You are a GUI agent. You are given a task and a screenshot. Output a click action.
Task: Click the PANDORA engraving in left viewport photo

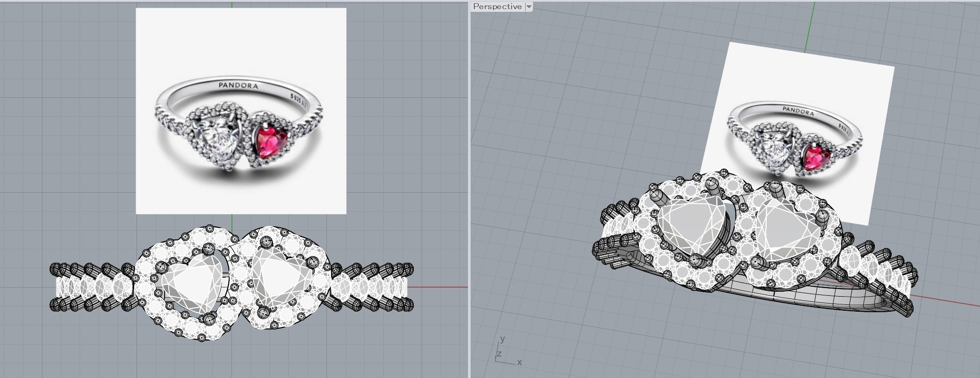tap(238, 85)
